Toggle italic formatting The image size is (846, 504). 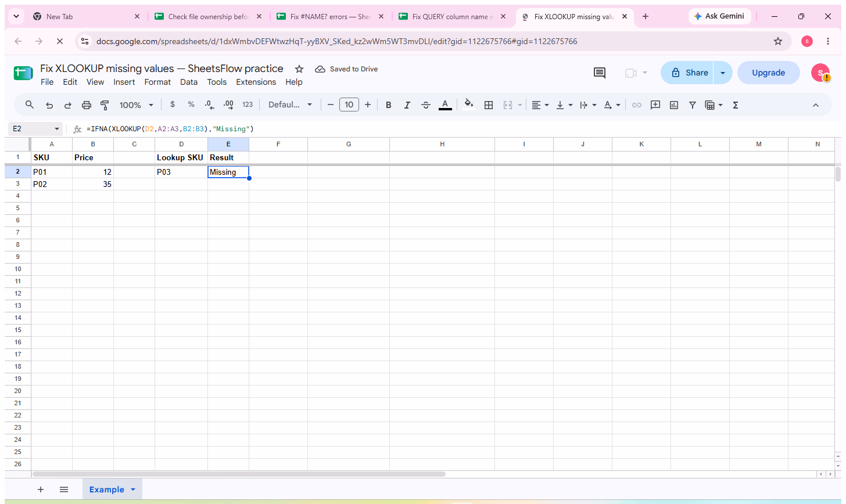coord(407,105)
